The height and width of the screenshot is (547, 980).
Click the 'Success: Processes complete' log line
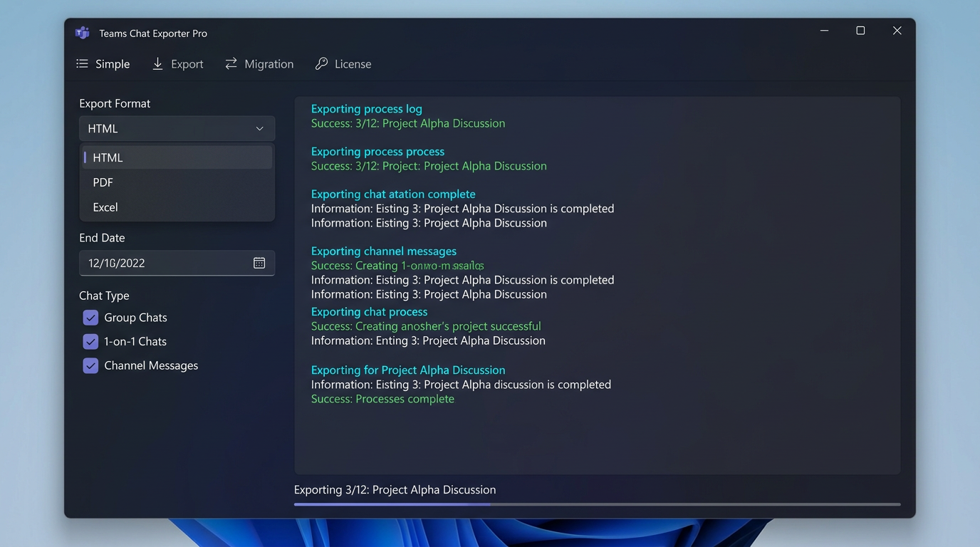382,399
